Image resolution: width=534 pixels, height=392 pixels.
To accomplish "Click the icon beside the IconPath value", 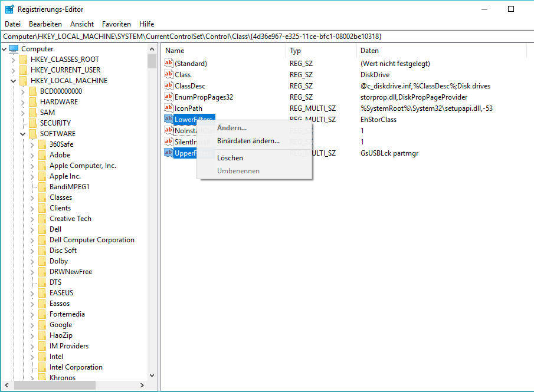I will tap(169, 108).
